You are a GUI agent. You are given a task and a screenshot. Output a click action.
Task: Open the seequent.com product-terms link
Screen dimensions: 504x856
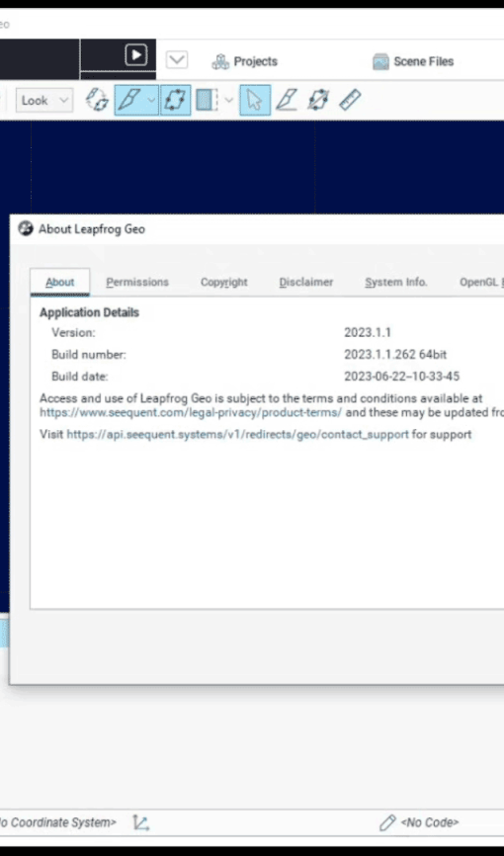(191, 412)
